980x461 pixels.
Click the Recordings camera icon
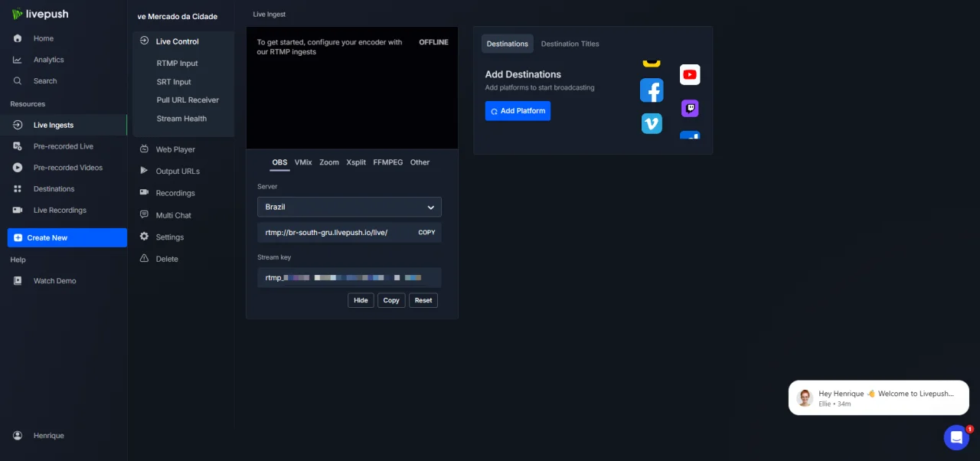pyautogui.click(x=144, y=193)
